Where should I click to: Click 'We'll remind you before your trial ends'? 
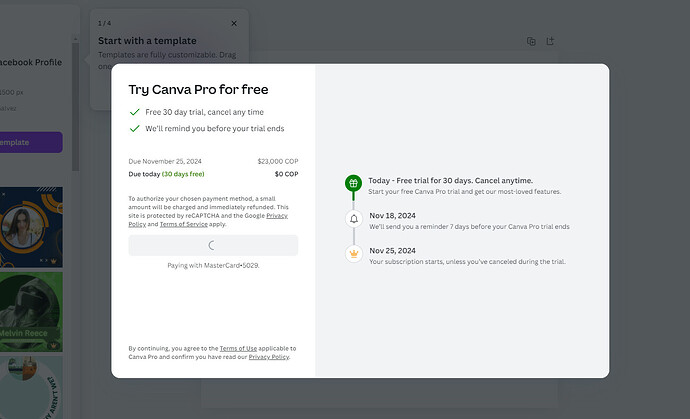coord(215,129)
